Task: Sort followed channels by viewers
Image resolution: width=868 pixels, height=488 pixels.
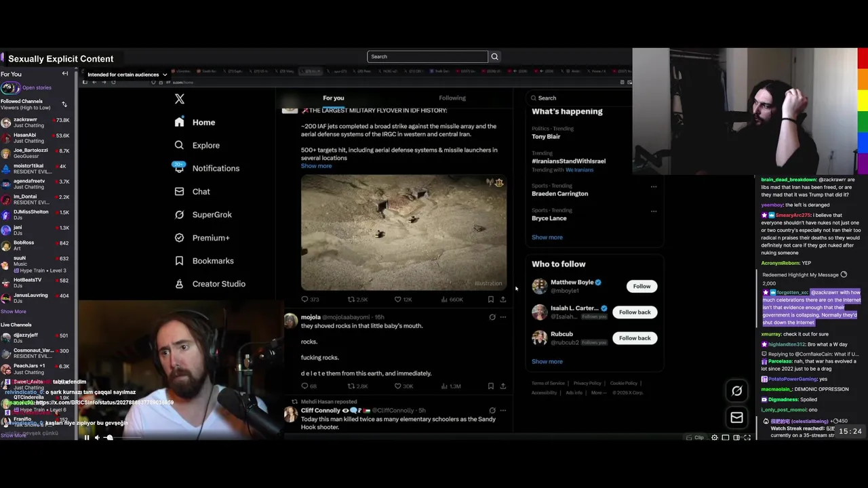Action: (x=64, y=104)
